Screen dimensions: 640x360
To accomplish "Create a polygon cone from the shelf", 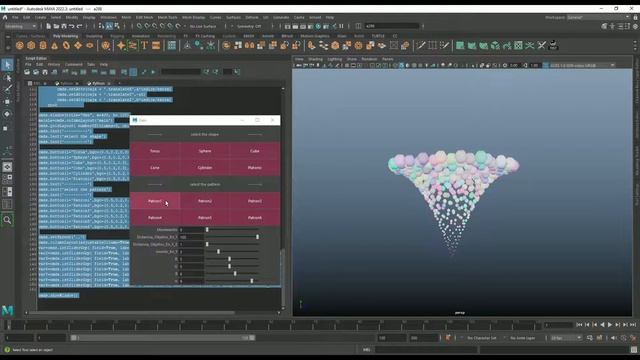I will coord(55,46).
